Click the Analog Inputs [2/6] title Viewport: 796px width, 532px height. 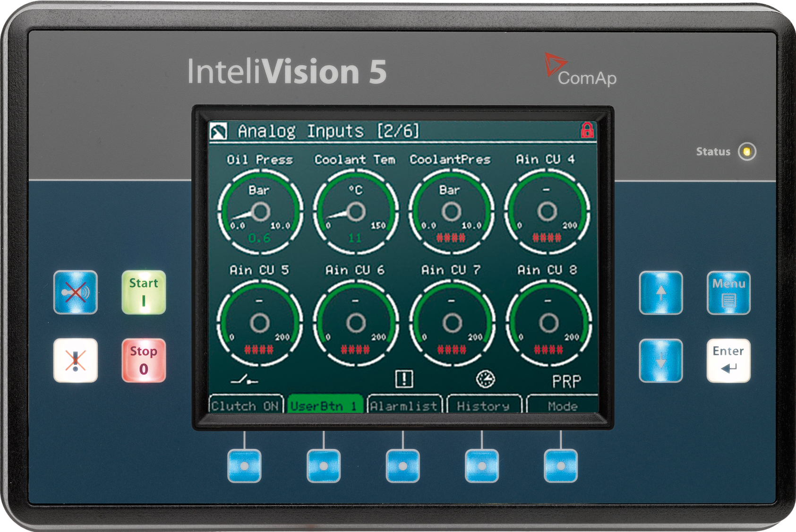point(328,131)
